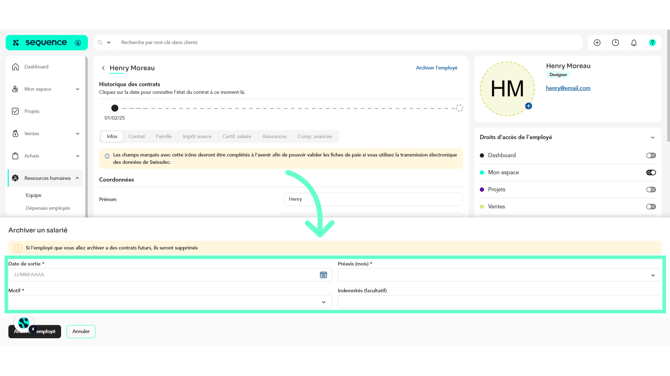Viewport: 670px width, 376px height.
Task: Open the add (plus) icon in the top bar
Action: coord(597,42)
